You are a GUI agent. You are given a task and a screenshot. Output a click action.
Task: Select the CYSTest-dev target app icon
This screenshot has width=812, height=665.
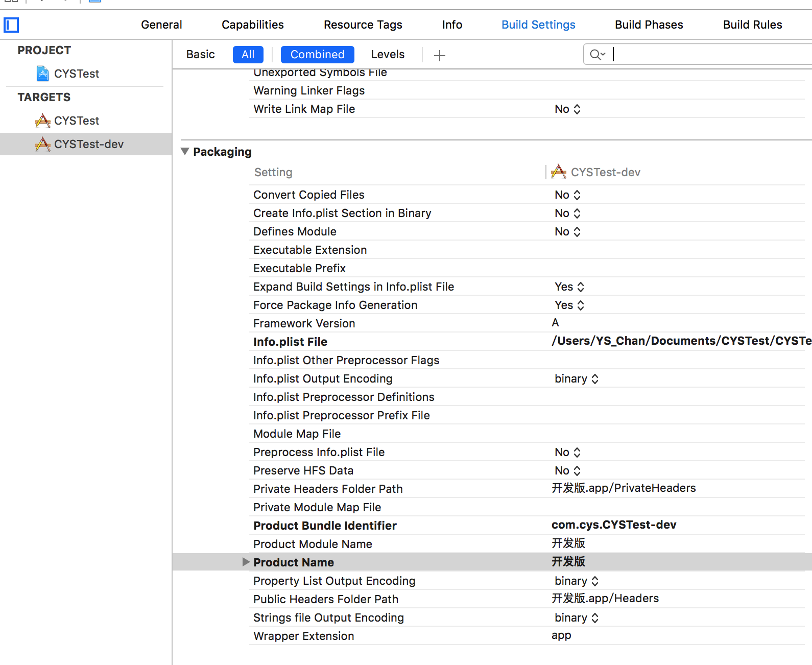tap(43, 144)
